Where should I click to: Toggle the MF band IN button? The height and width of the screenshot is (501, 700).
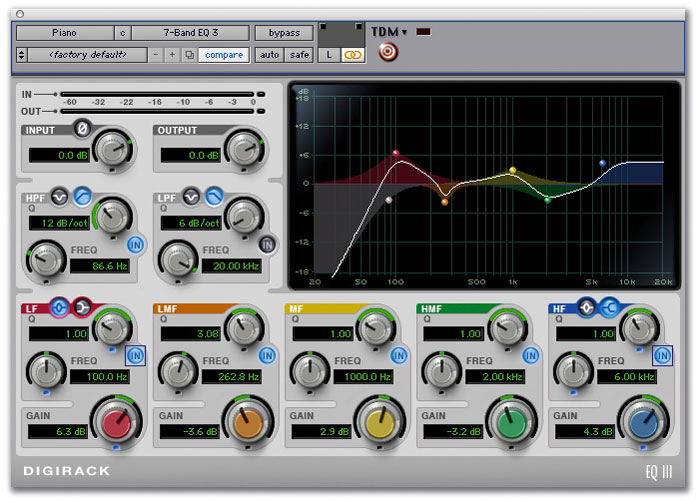click(x=399, y=355)
